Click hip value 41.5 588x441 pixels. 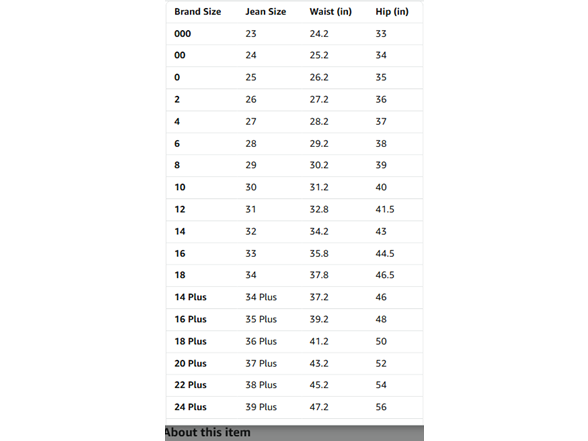[385, 209]
